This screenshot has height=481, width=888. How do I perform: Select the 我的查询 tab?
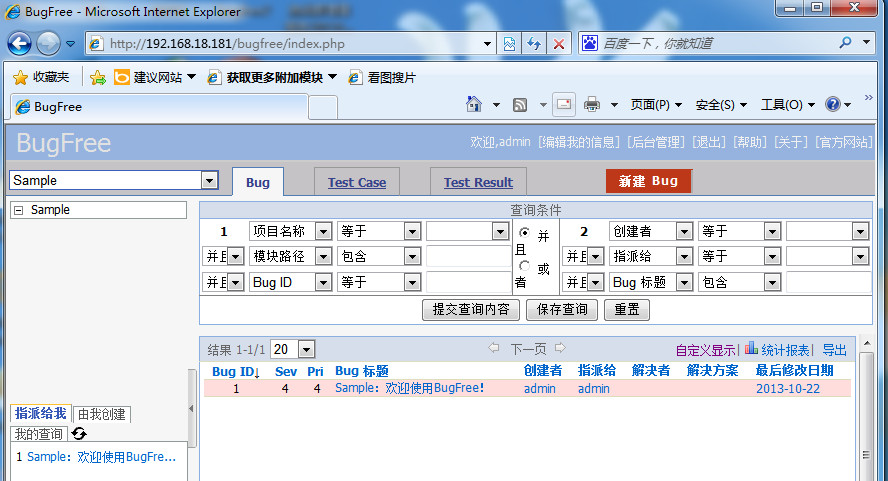(39, 435)
